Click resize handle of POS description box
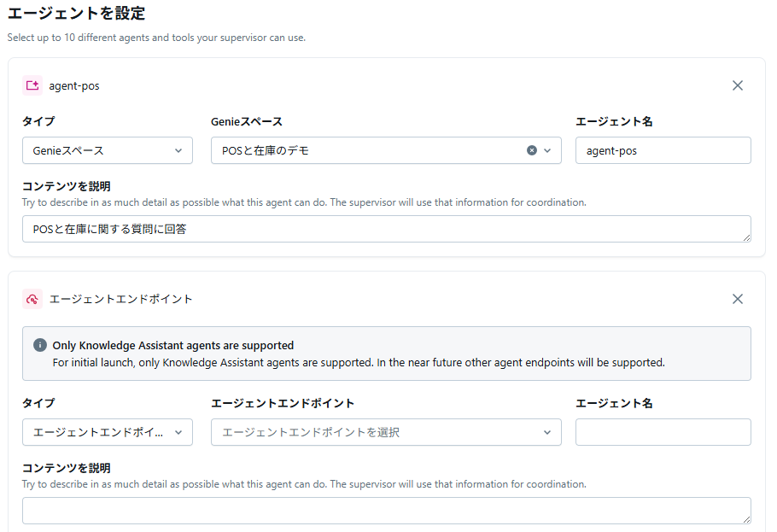 [746, 237]
